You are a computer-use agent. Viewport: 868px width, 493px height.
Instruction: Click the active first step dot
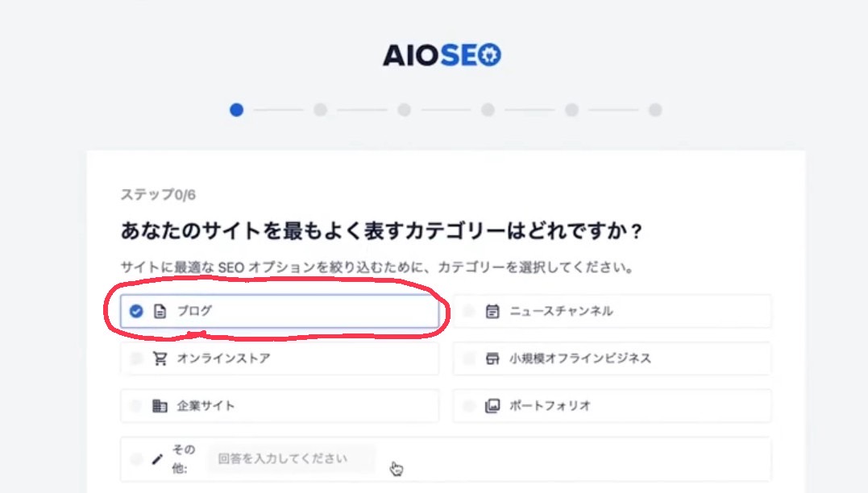tap(236, 110)
